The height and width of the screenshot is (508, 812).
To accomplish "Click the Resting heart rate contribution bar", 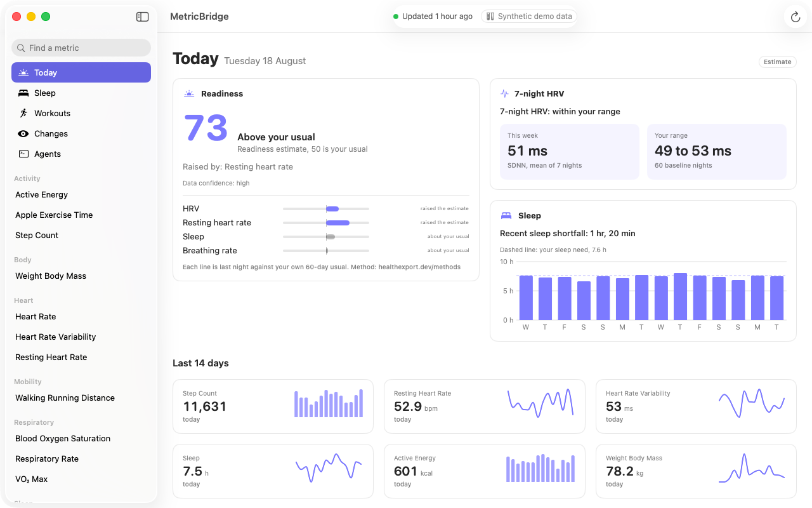I will (326, 222).
